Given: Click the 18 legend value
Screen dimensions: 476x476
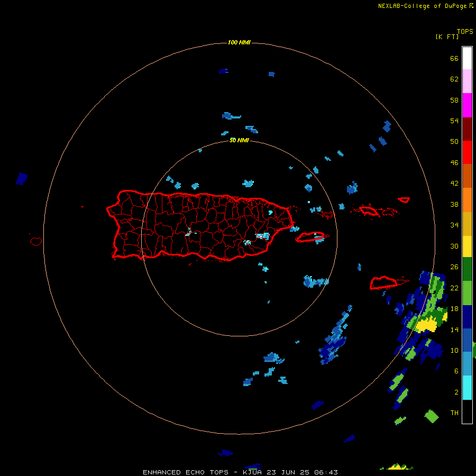Looking at the screenshot, I should pyautogui.click(x=454, y=309).
